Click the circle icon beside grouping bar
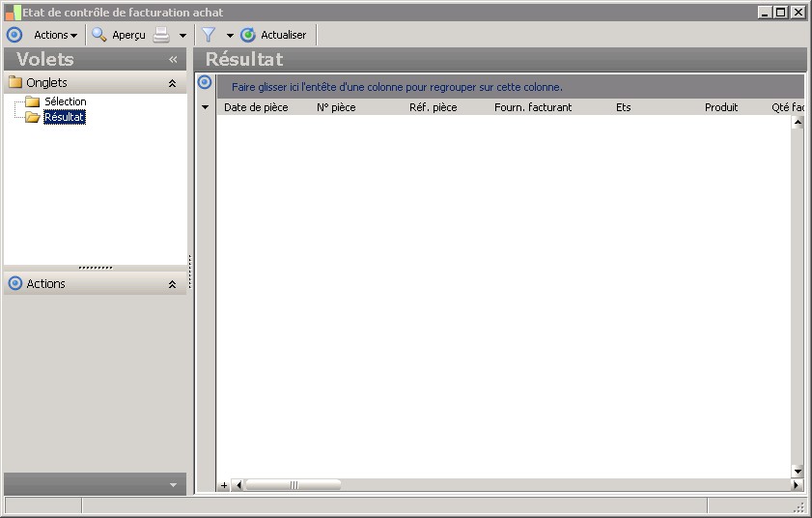Screen dimensions: 812x518 tap(205, 82)
